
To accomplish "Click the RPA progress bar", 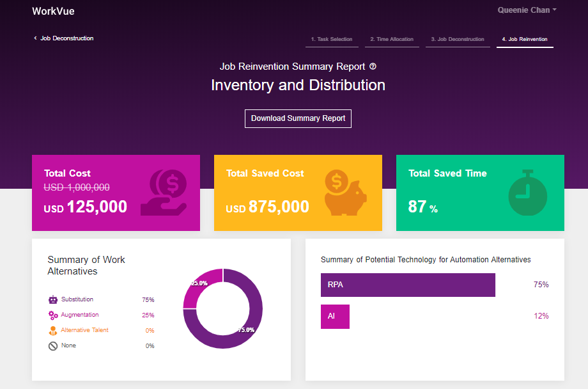I will click(408, 285).
